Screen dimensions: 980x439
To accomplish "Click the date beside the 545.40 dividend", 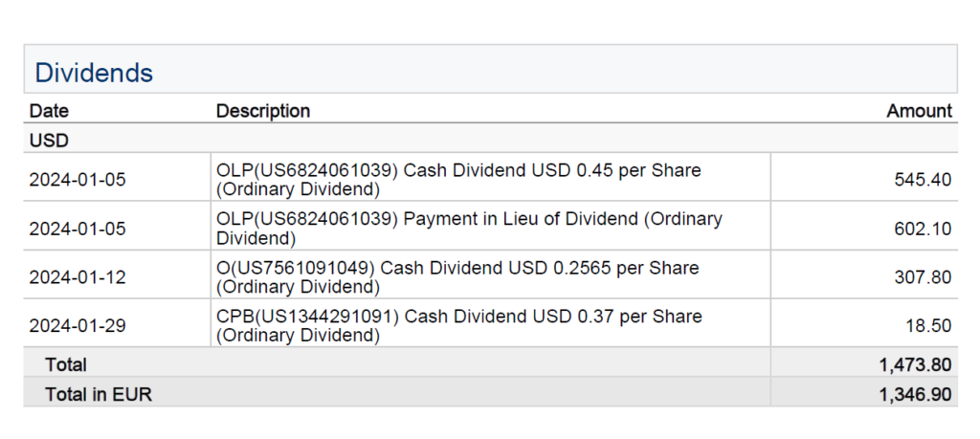I will click(78, 180).
